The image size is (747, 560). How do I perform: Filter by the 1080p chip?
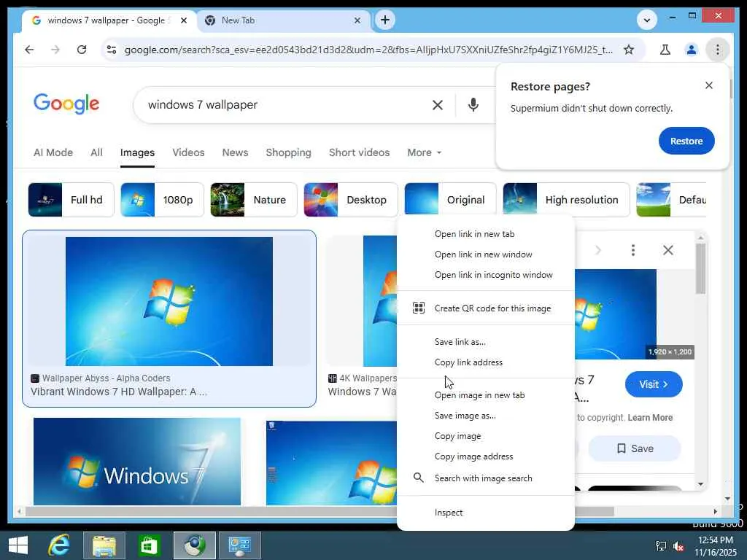point(162,200)
